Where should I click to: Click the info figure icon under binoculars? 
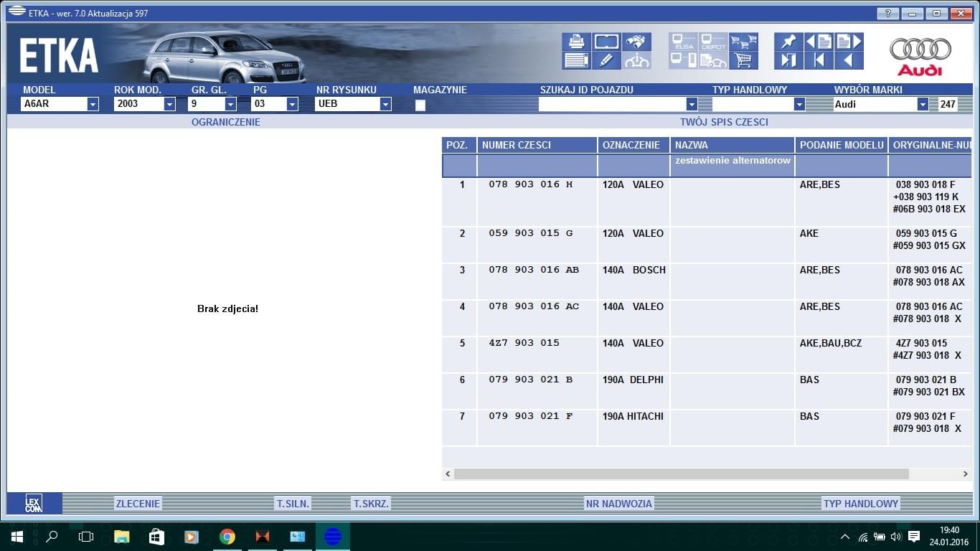(x=637, y=60)
